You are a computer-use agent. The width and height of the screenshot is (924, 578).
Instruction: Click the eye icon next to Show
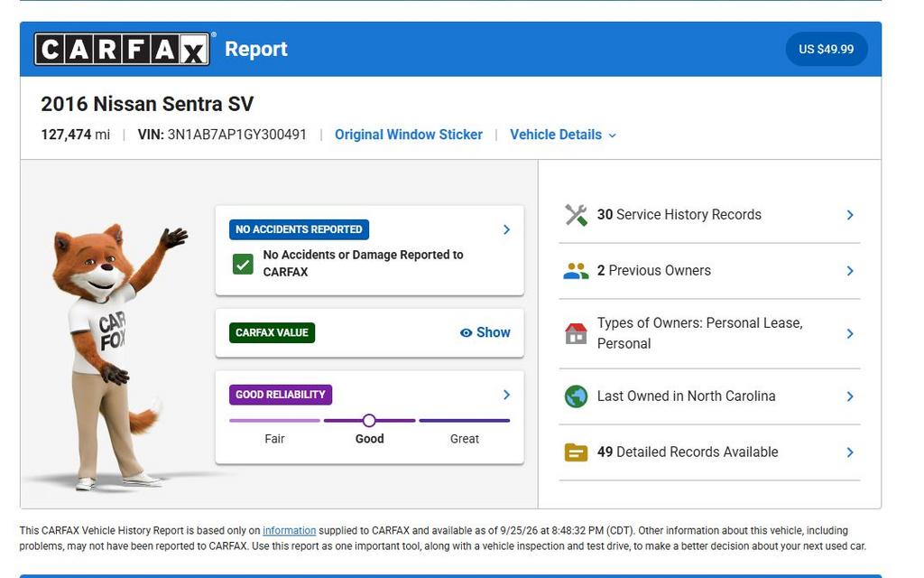pos(466,332)
